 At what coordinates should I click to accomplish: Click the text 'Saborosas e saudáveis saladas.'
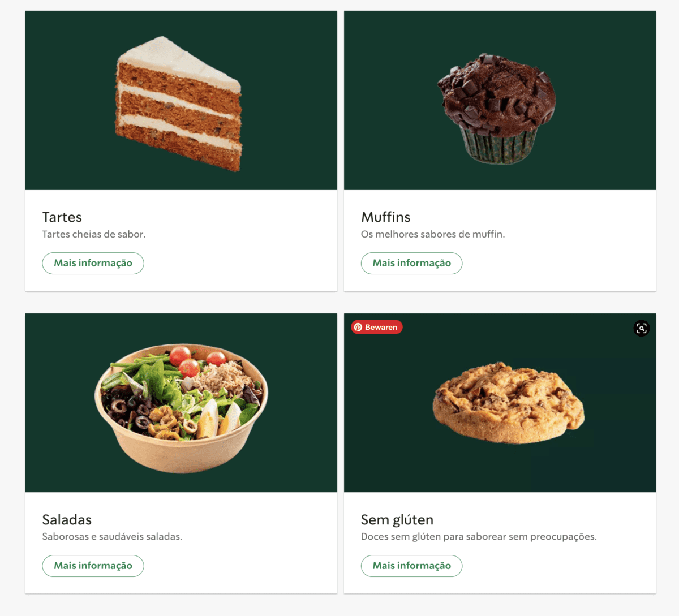tap(112, 537)
